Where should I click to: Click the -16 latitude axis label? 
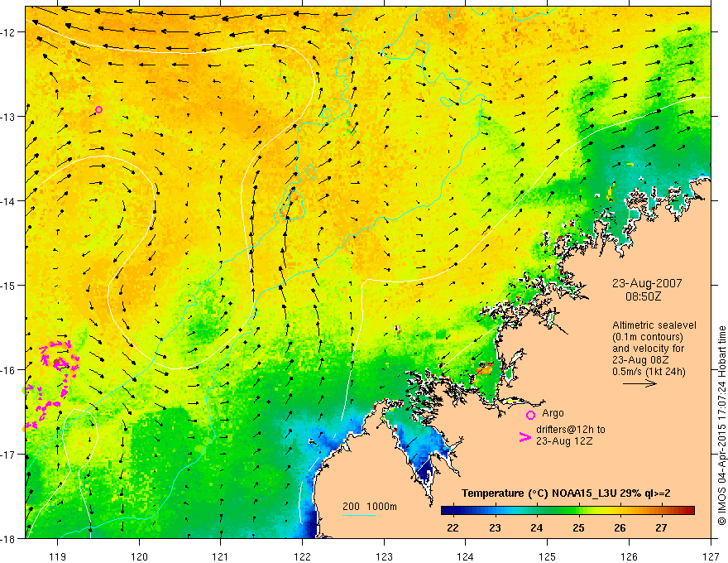point(9,370)
